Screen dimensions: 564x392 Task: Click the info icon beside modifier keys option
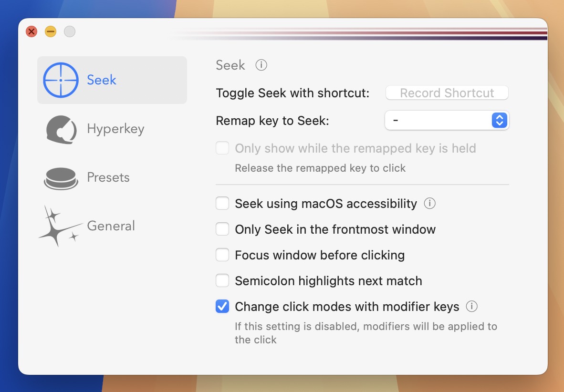[x=471, y=306]
